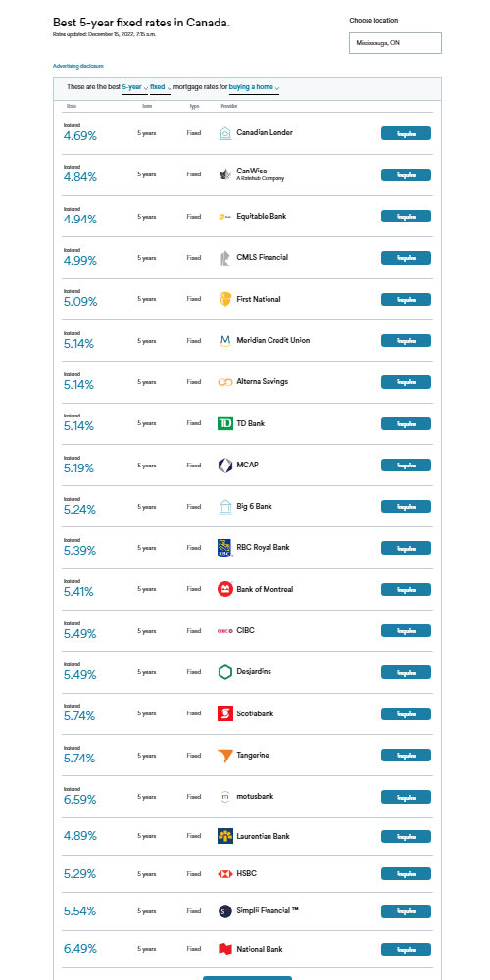Click the Equitable Bank 4.94% rate
490x980 pixels.
click(80, 220)
